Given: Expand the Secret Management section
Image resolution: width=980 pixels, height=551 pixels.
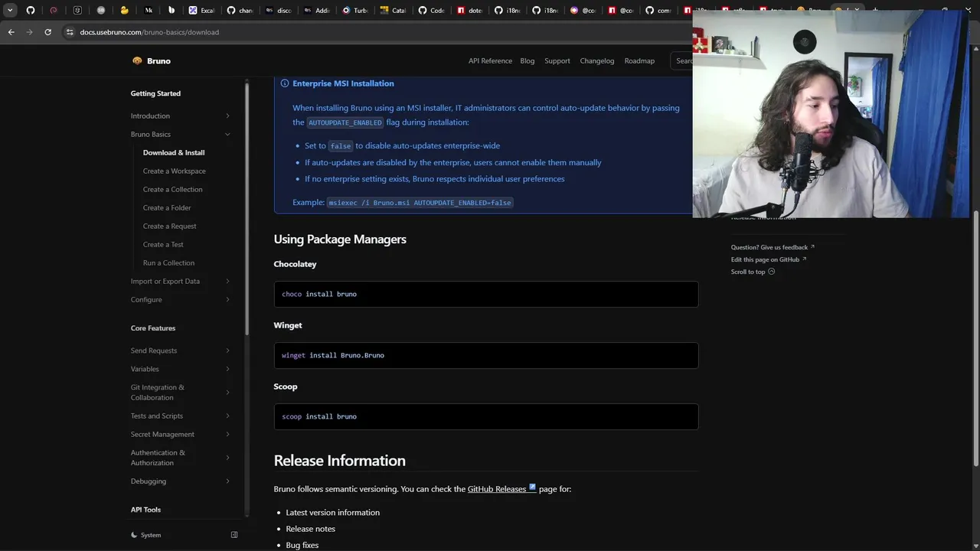Looking at the screenshot, I should click(x=181, y=434).
